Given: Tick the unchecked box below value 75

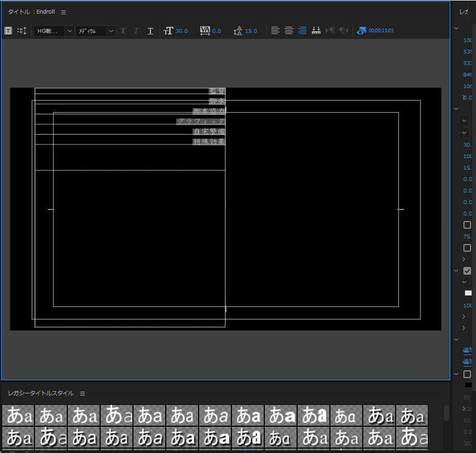Looking at the screenshot, I should pyautogui.click(x=467, y=248).
